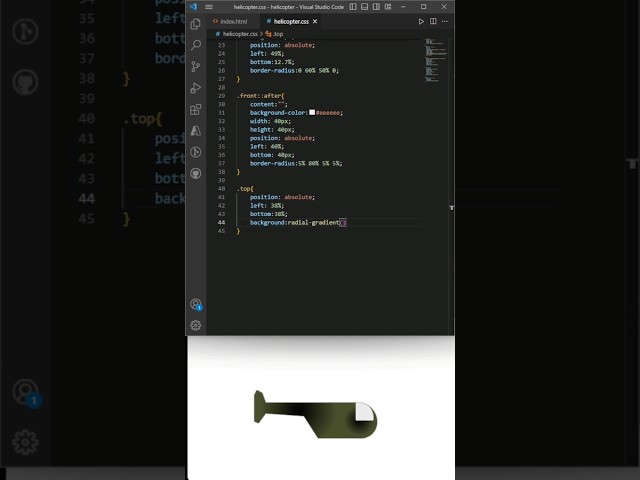Click helicopter.css in the breadcrumb
This screenshot has width=640, height=480.
pyautogui.click(x=240, y=34)
